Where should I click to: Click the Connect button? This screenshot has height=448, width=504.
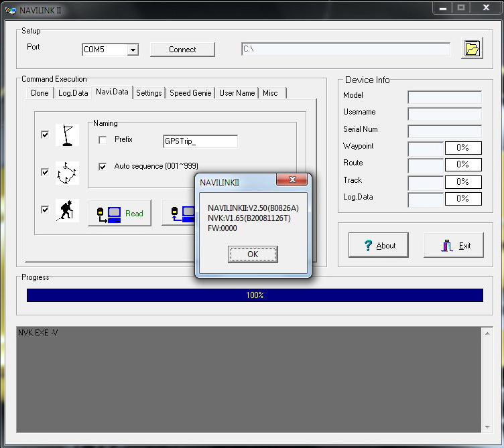pyautogui.click(x=182, y=50)
